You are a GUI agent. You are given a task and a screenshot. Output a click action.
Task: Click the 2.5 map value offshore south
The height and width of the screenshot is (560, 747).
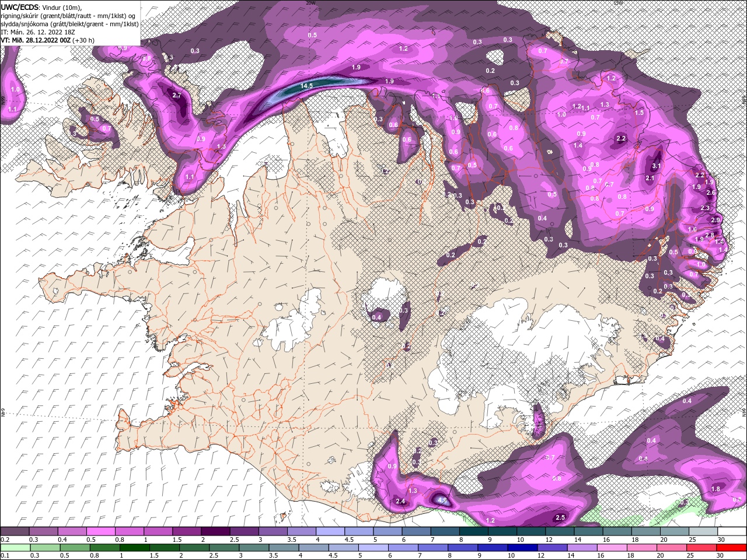click(x=560, y=517)
